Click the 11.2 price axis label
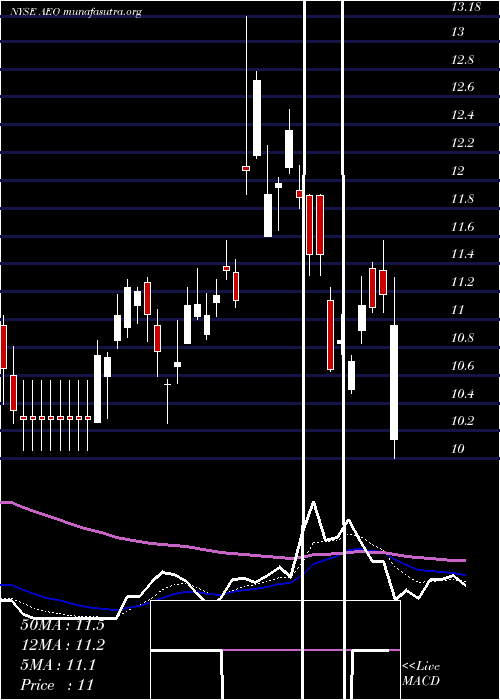500x700 pixels. 462,282
